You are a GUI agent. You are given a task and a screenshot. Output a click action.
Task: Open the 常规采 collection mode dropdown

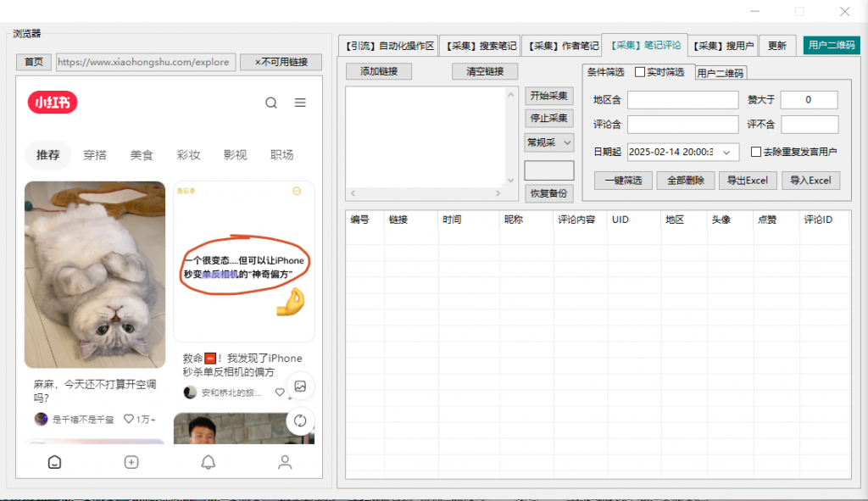point(548,142)
